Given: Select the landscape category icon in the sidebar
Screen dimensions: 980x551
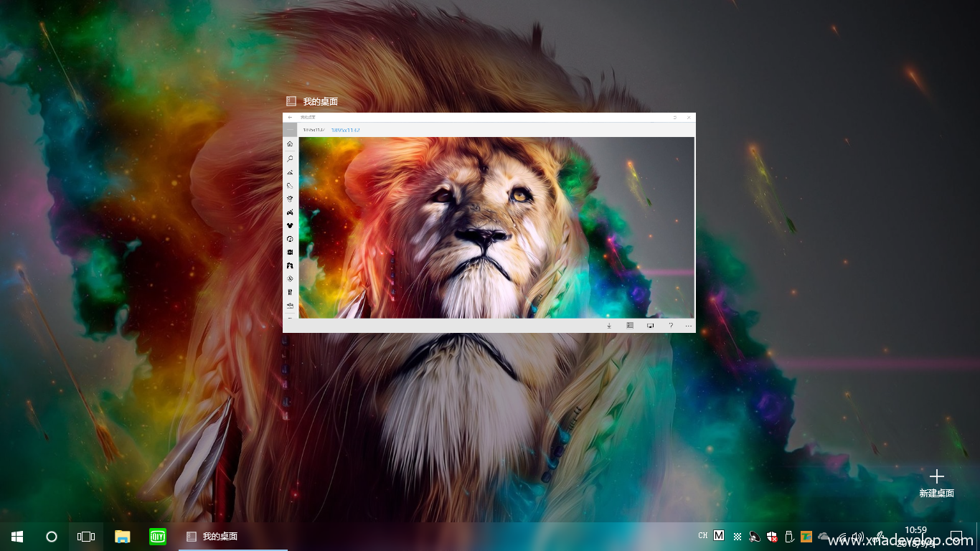Looking at the screenshot, I should coord(290,172).
